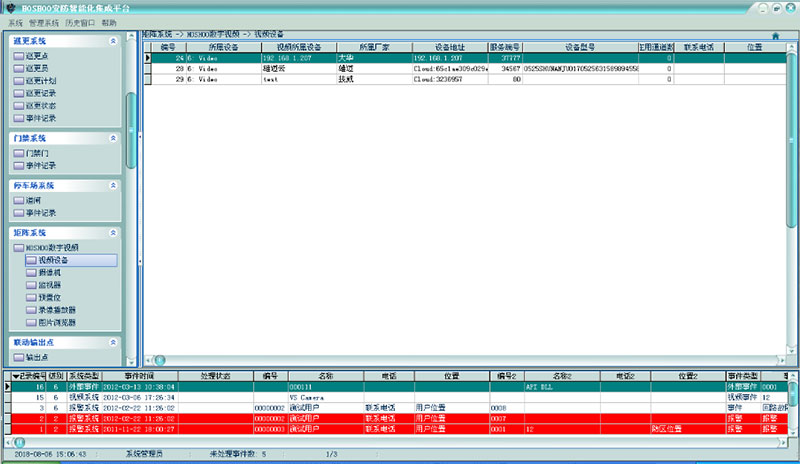The image size is (800, 464).
Task: Open 输出点 under 联动输出点
Action: 38,357
